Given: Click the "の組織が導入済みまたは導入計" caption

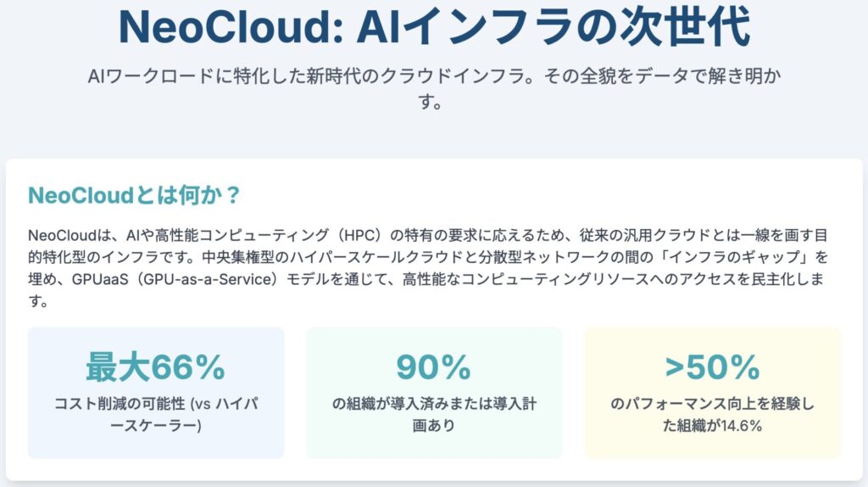Looking at the screenshot, I should pyautogui.click(x=433, y=404).
